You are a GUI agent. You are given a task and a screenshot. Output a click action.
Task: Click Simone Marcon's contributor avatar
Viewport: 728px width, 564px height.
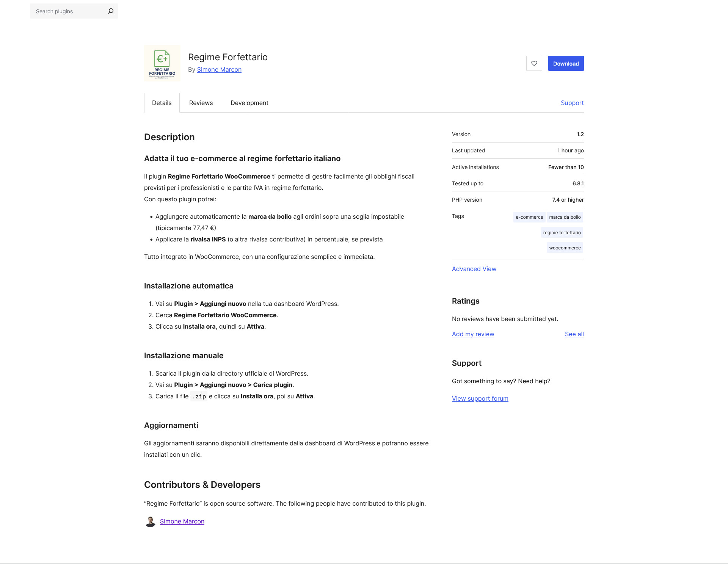[x=151, y=522]
